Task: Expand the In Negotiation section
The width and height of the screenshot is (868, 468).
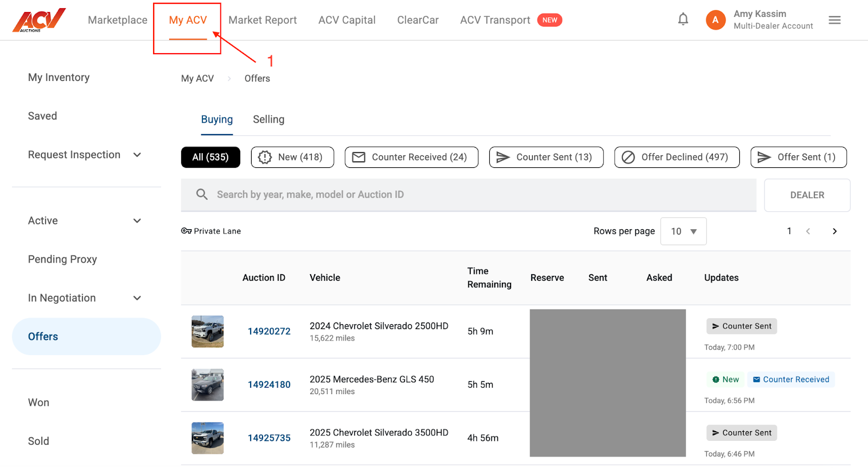Action: [137, 298]
